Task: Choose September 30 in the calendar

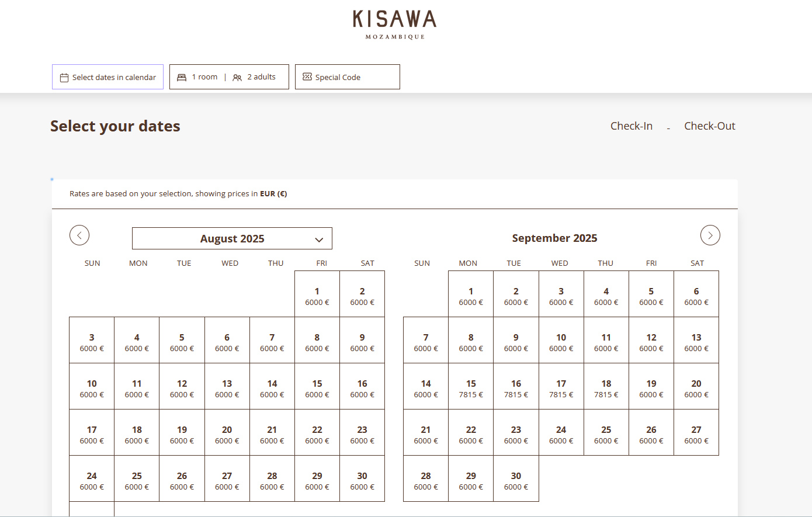Action: 516,479
